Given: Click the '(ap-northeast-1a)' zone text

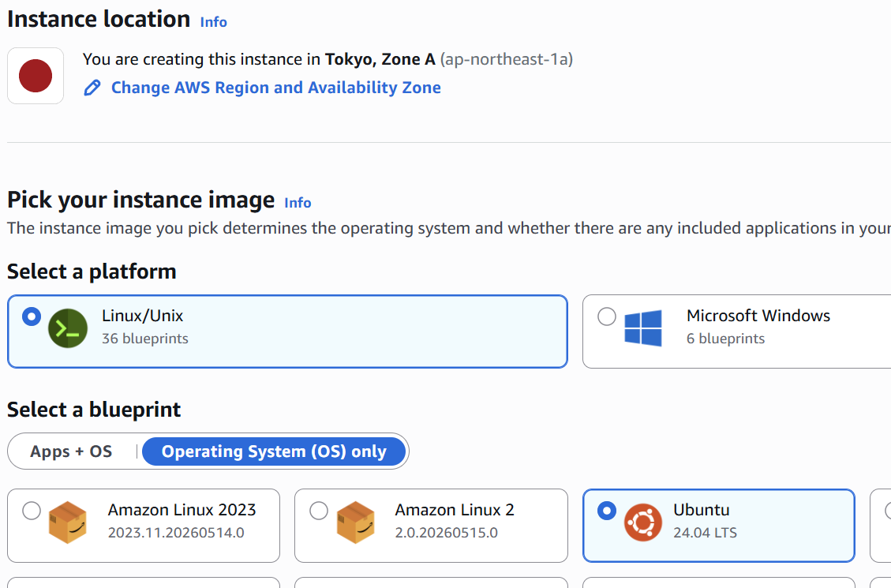Looking at the screenshot, I should 507,59.
